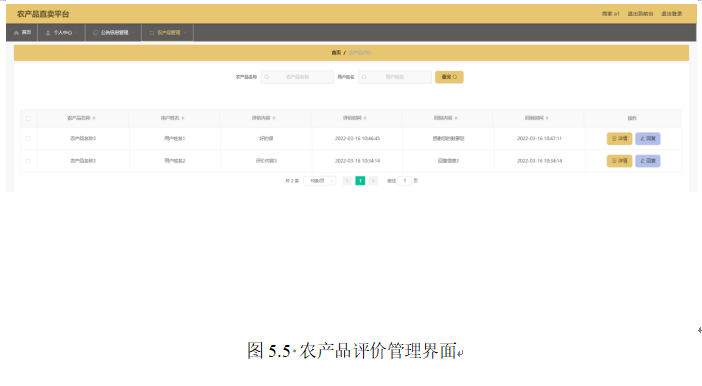702x386 pixels.
Task: Click the 农产品直卖平台 platform title
Action: 43,14
